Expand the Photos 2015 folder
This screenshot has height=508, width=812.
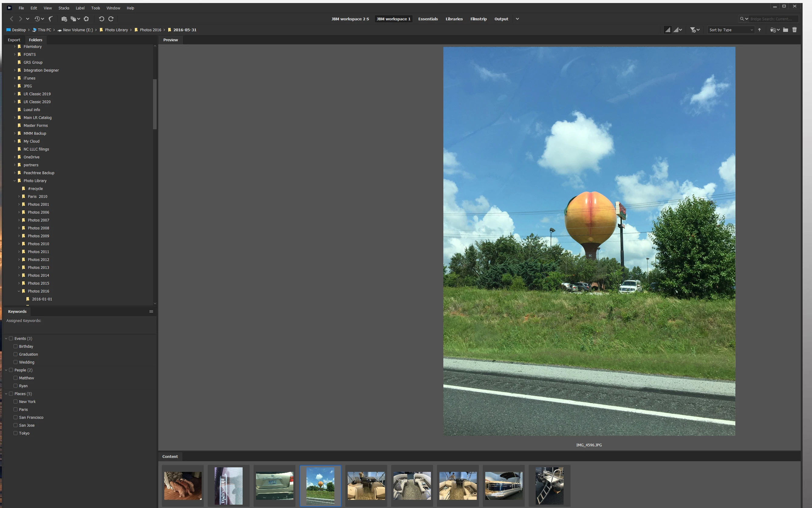point(19,283)
